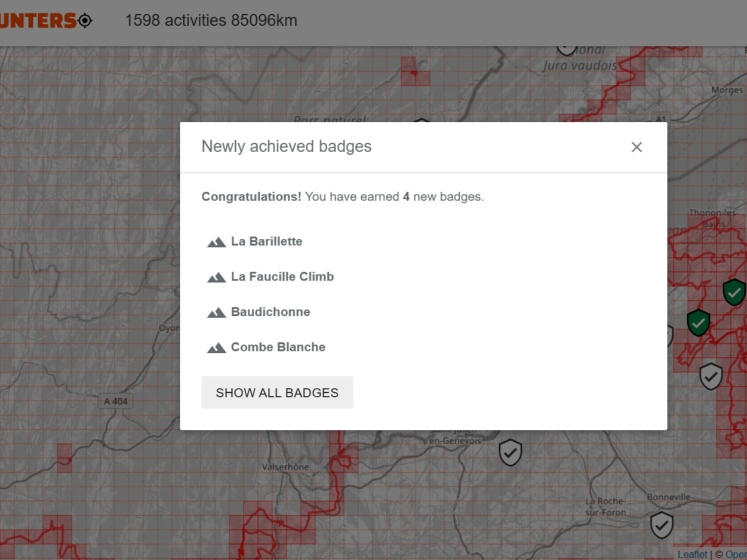Screen dimensions: 747x560
Task: Click the mountain icon beside La Barillette
Action: click(x=216, y=242)
